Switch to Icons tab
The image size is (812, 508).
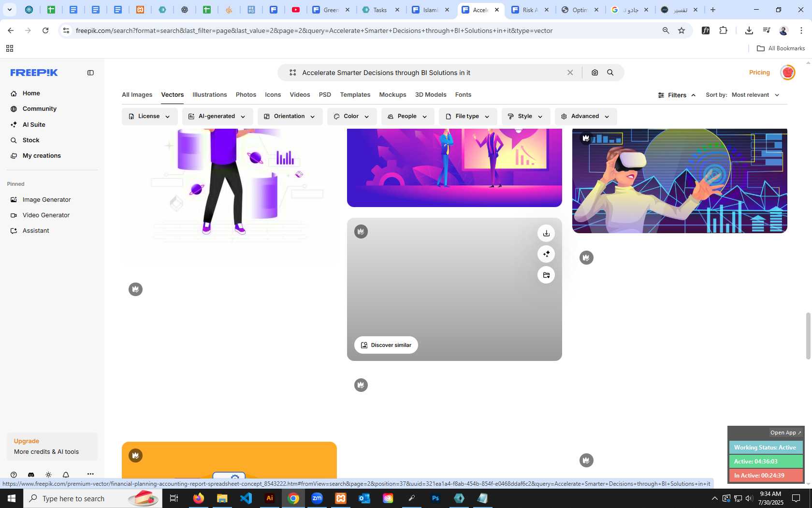[273, 95]
